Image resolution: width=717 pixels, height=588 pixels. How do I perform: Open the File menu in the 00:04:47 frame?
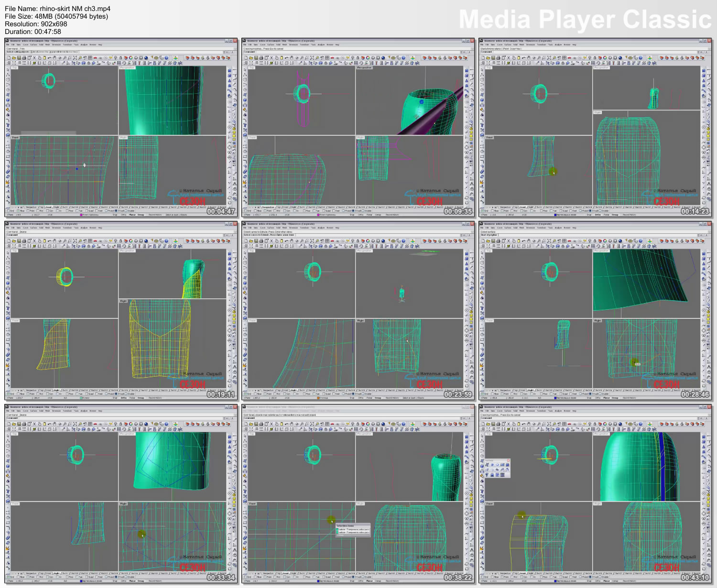pos(8,45)
